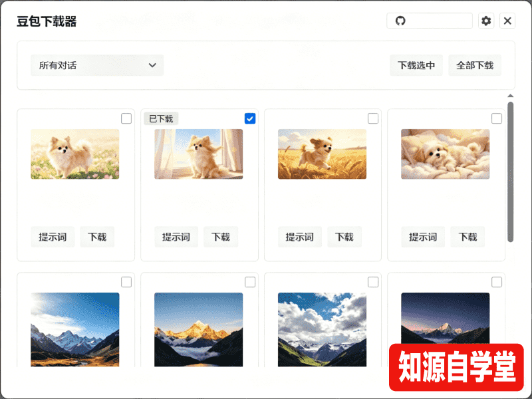
Task: Expand the 所有对话 dropdown
Action: point(97,65)
